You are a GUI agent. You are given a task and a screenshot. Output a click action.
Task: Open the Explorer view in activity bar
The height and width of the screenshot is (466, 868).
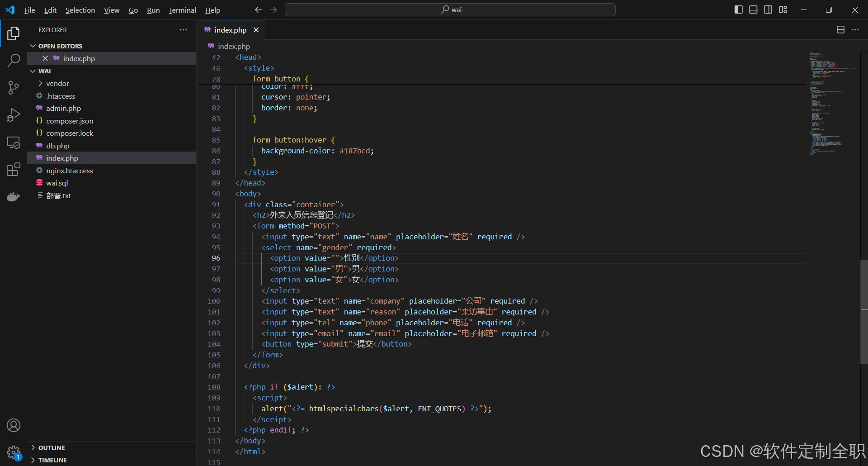coord(14,33)
